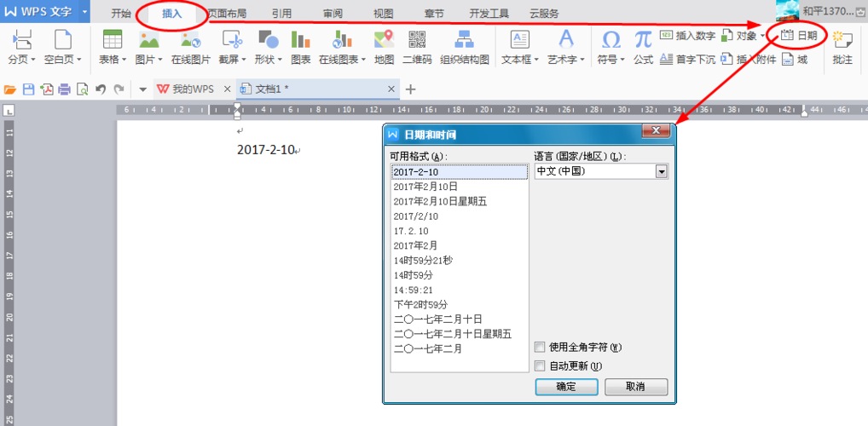Image resolution: width=868 pixels, height=426 pixels.
Task: Open a new document tab
Action: pyautogui.click(x=411, y=89)
